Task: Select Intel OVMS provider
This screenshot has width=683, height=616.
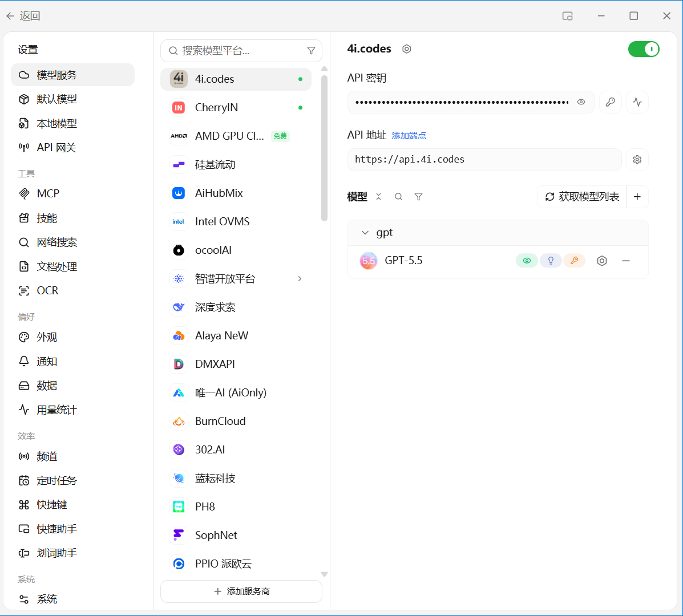Action: click(236, 221)
